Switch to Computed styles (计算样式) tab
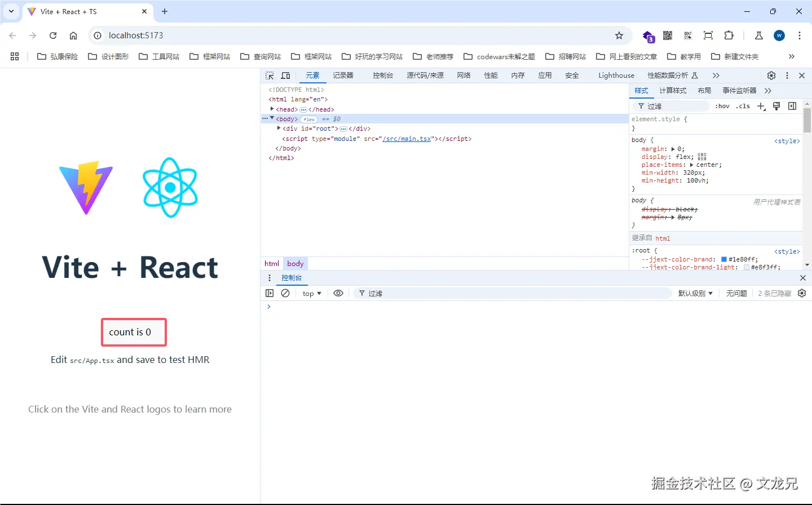This screenshot has height=505, width=812. [x=673, y=91]
